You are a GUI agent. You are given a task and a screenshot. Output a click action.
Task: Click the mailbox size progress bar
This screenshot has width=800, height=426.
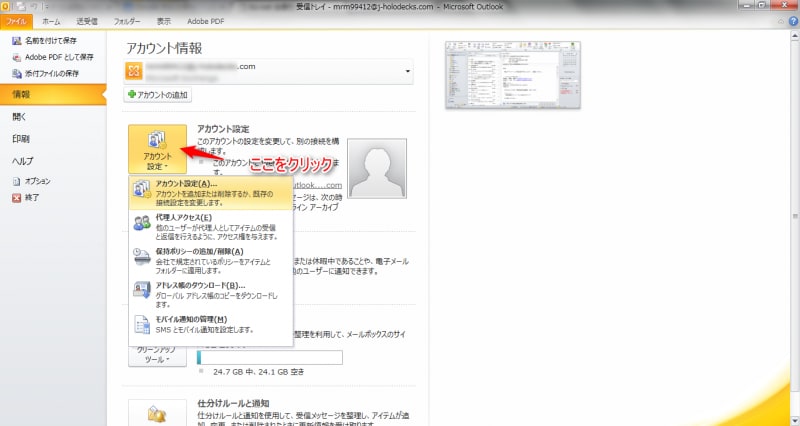(x=270, y=358)
